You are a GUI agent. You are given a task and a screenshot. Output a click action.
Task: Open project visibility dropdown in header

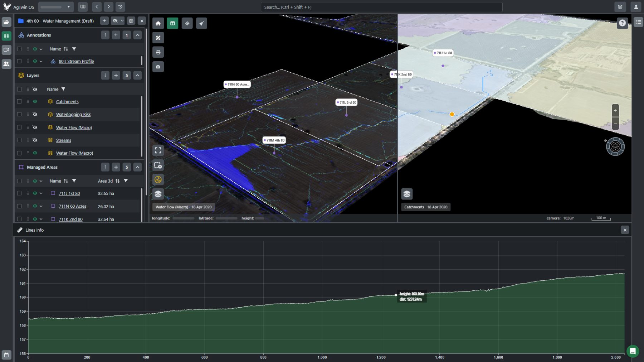point(118,21)
